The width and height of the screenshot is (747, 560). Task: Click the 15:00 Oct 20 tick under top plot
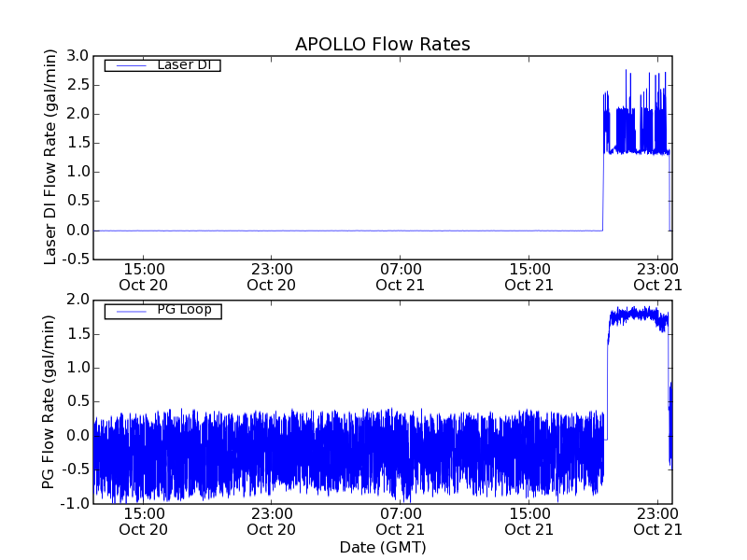tap(143, 276)
